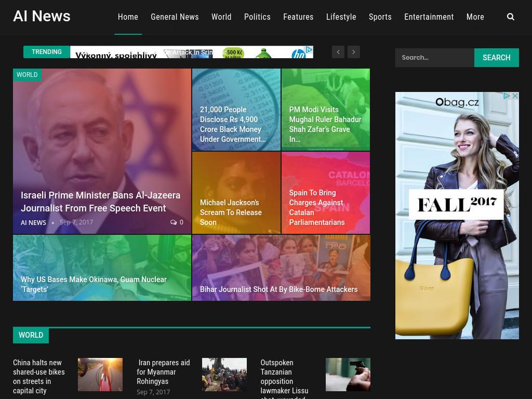Switch to the Sports tab

click(380, 17)
